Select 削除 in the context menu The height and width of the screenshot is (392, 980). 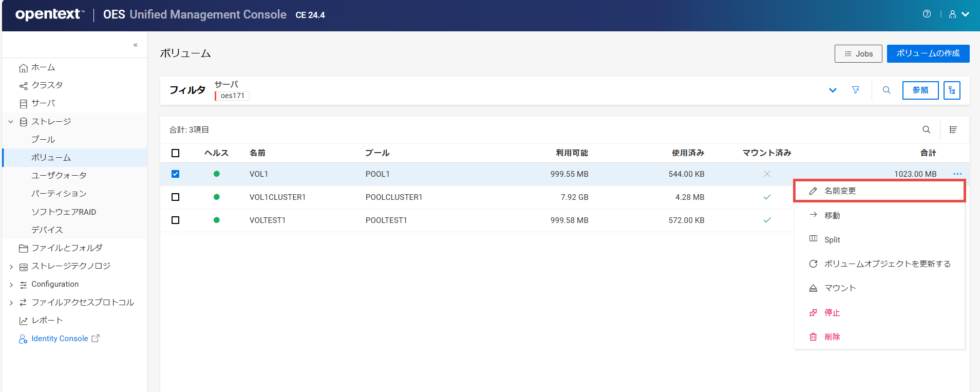832,337
